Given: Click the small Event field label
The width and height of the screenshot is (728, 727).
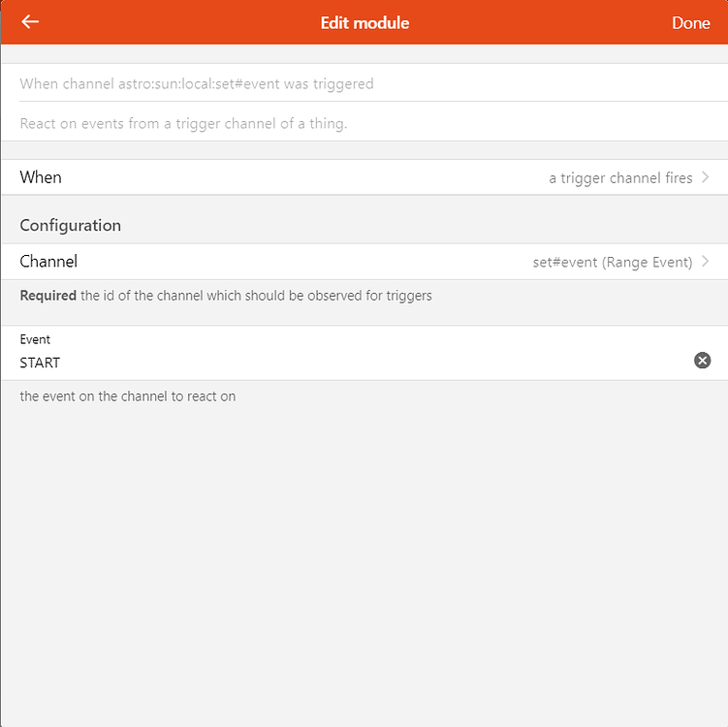Looking at the screenshot, I should [x=35, y=340].
